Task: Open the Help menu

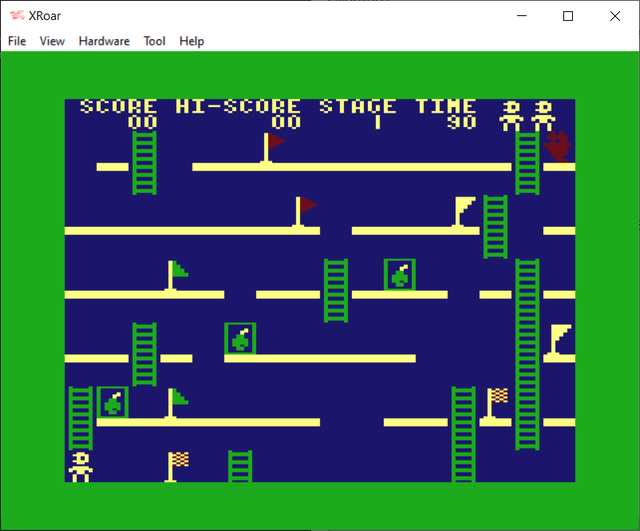Action: click(191, 41)
